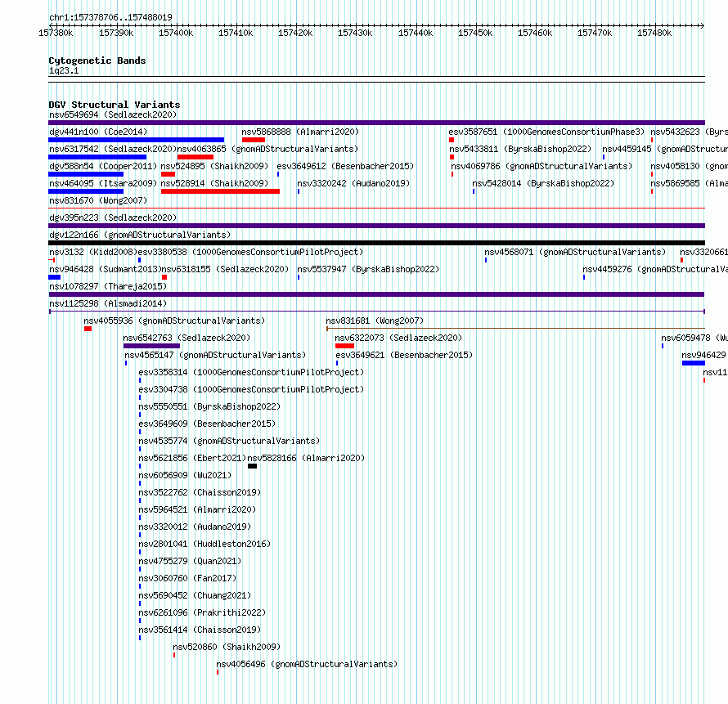This screenshot has height=704, width=728.
Task: Click nsv2801041 (Huddleston2016) label
Action: [204, 544]
